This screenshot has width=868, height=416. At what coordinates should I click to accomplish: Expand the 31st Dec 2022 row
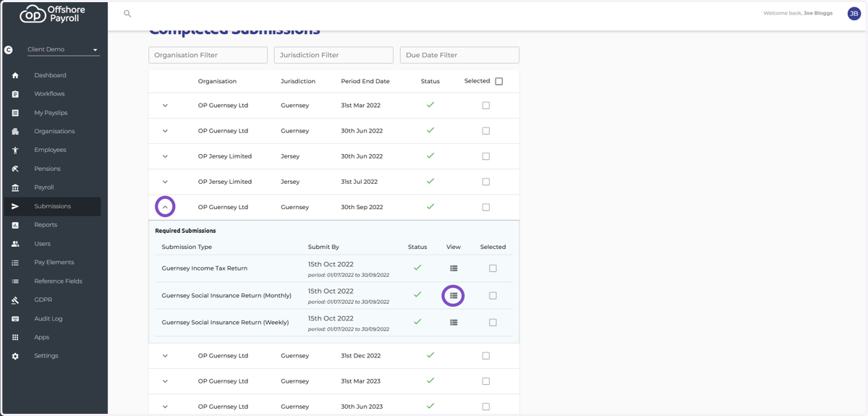(x=165, y=356)
